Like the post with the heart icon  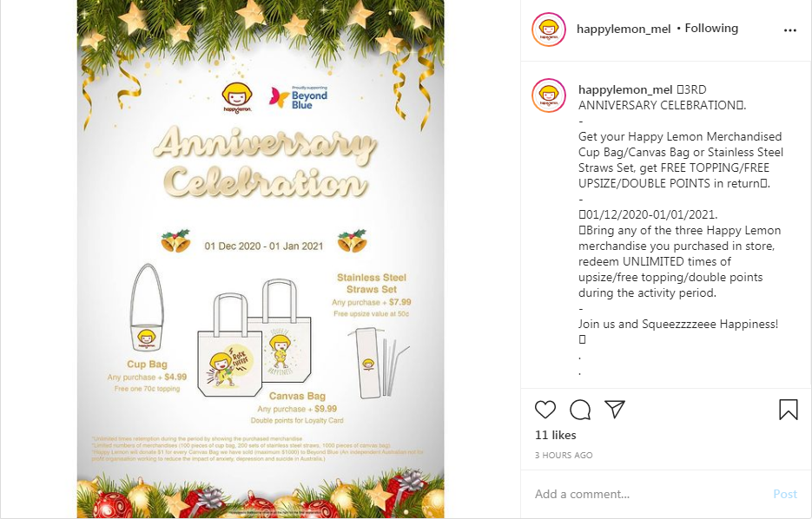[x=545, y=410]
